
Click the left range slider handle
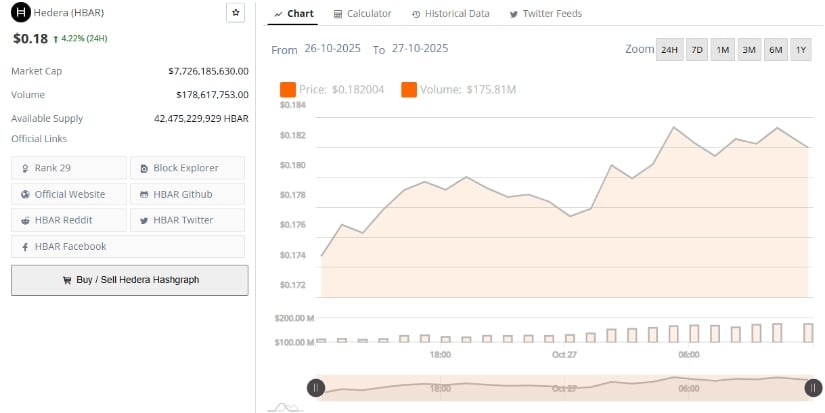315,387
